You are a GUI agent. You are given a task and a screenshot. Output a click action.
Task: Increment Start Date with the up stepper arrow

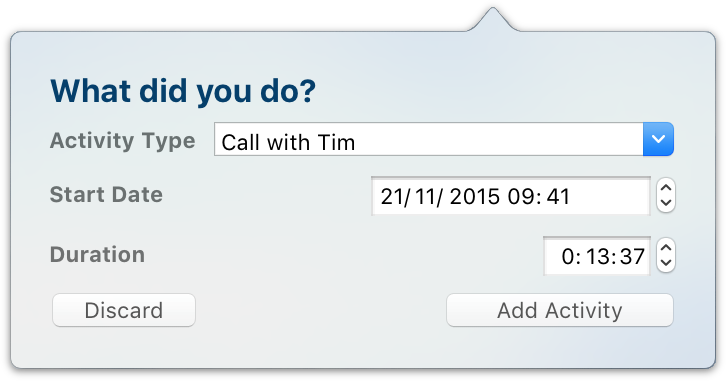[666, 188]
